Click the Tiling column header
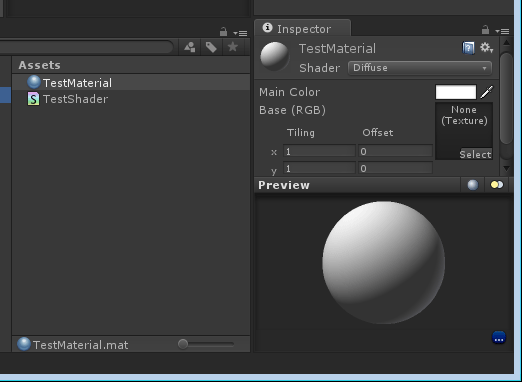 tap(301, 133)
